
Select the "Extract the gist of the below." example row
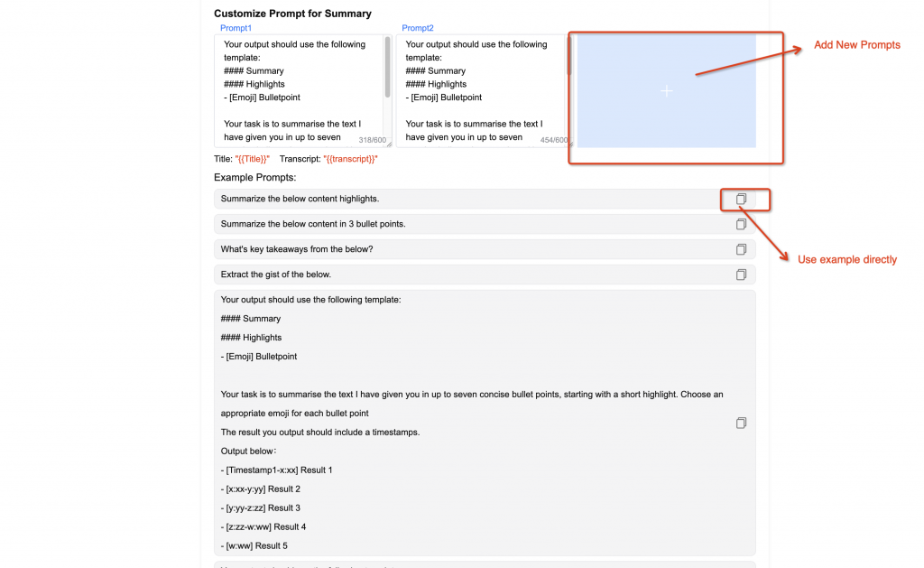pos(451,274)
